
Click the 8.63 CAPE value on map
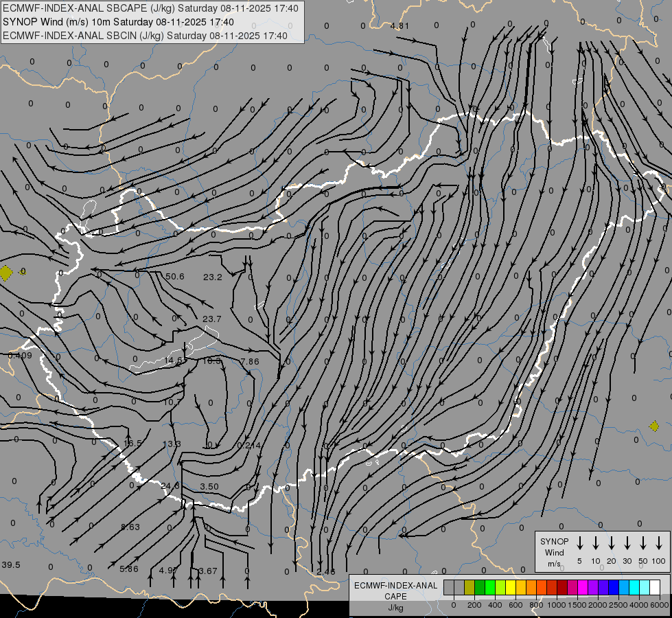coord(130,527)
